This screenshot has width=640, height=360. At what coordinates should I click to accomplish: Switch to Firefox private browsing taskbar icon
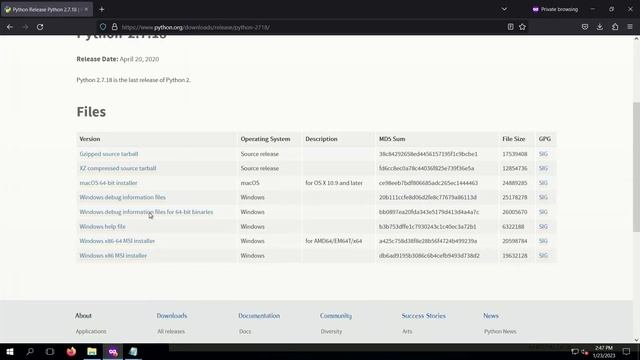pyautogui.click(x=113, y=351)
